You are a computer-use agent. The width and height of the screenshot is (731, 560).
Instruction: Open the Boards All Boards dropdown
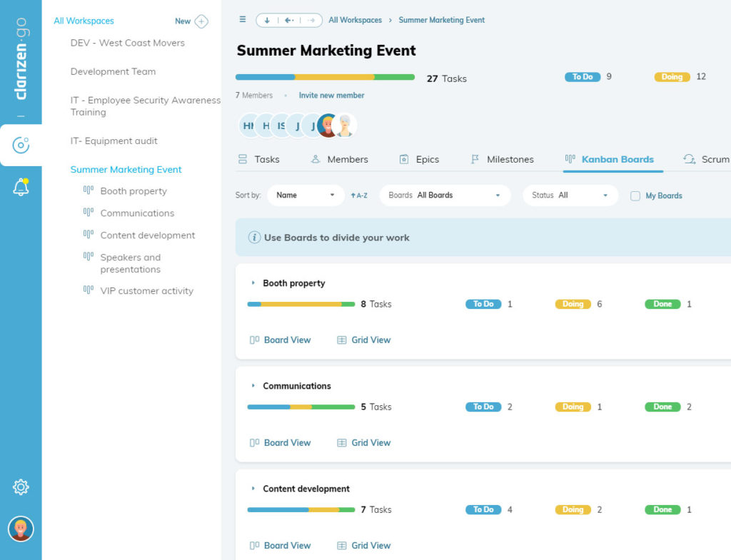pyautogui.click(x=445, y=195)
